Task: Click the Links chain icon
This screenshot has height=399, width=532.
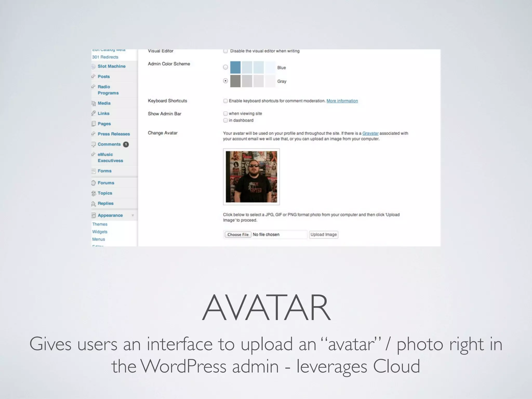Action: 94,113
